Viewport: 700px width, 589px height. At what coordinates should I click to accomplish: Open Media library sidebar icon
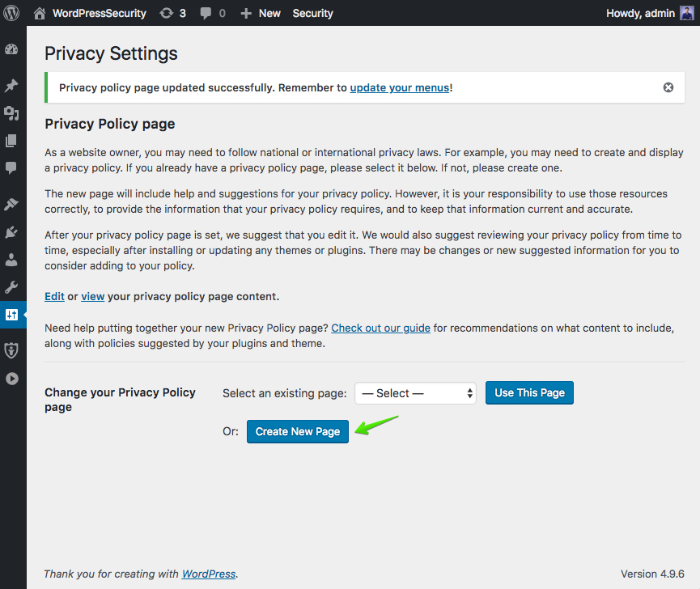pos(11,113)
